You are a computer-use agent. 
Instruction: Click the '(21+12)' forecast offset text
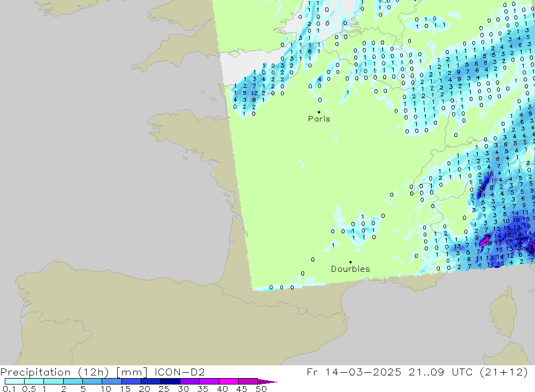point(503,372)
